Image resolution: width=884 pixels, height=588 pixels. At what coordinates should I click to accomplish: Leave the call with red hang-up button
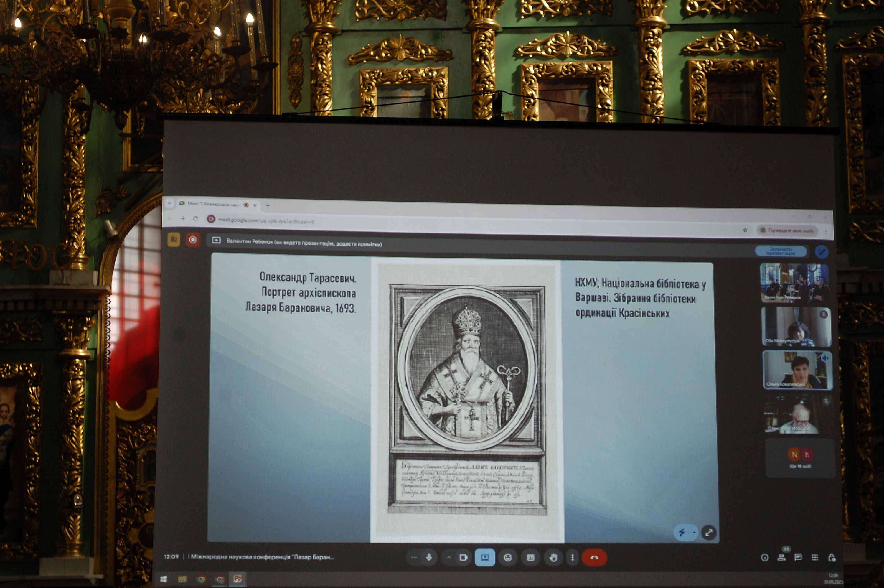click(594, 558)
